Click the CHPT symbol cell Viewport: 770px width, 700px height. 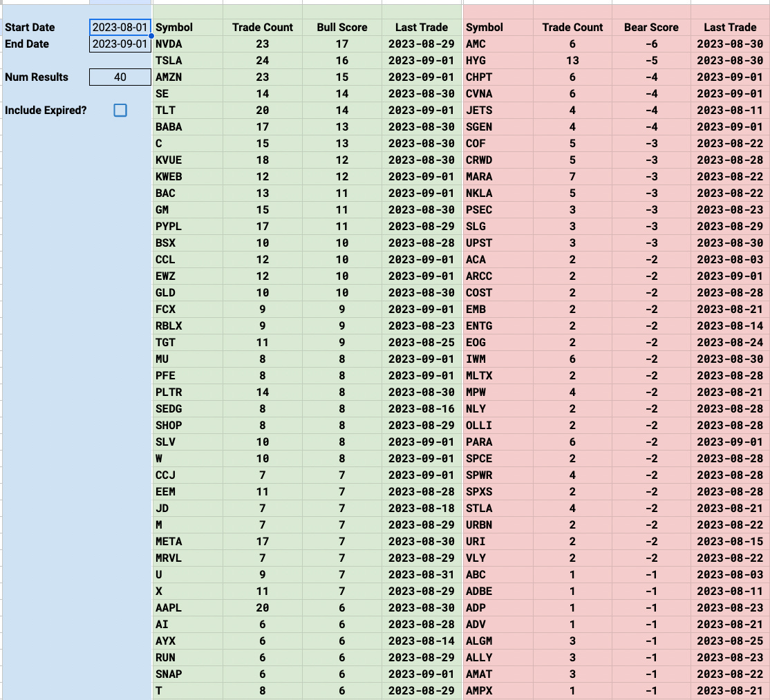tap(498, 77)
